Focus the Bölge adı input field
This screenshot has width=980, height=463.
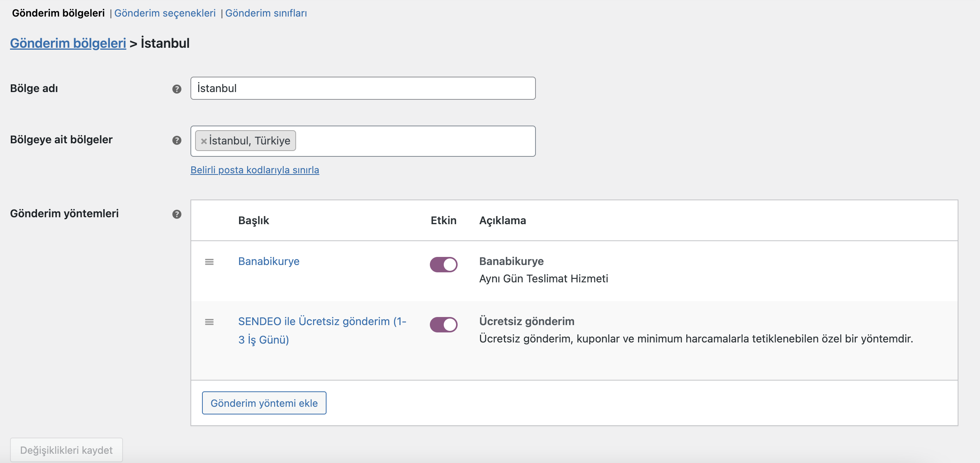(x=363, y=88)
